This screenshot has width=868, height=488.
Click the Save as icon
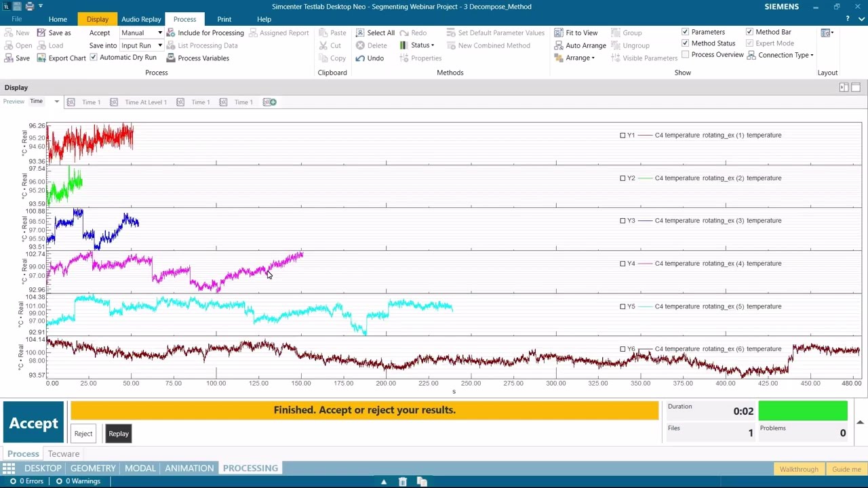pos(41,33)
